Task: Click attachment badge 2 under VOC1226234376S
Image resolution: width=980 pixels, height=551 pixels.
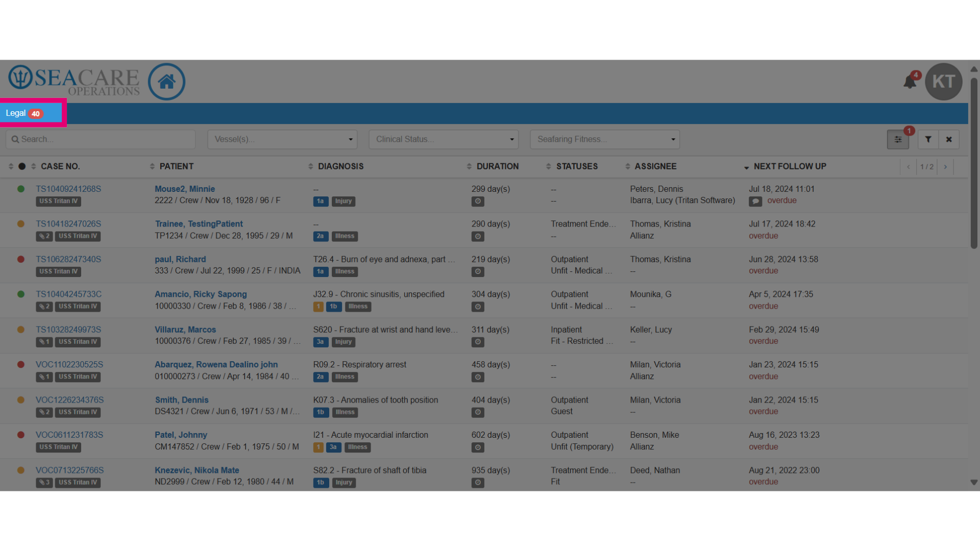Action: 44,412
